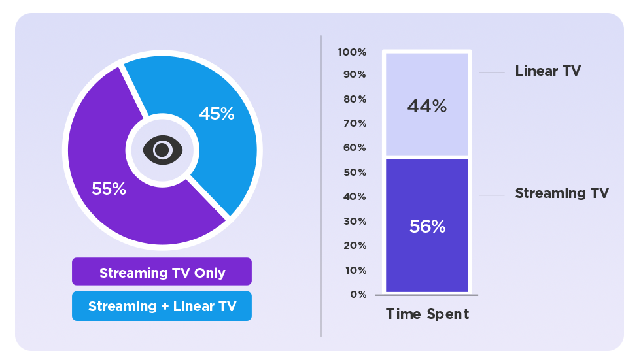Click the 100% axis tick label
Screen dimensions: 641x364
(x=353, y=52)
